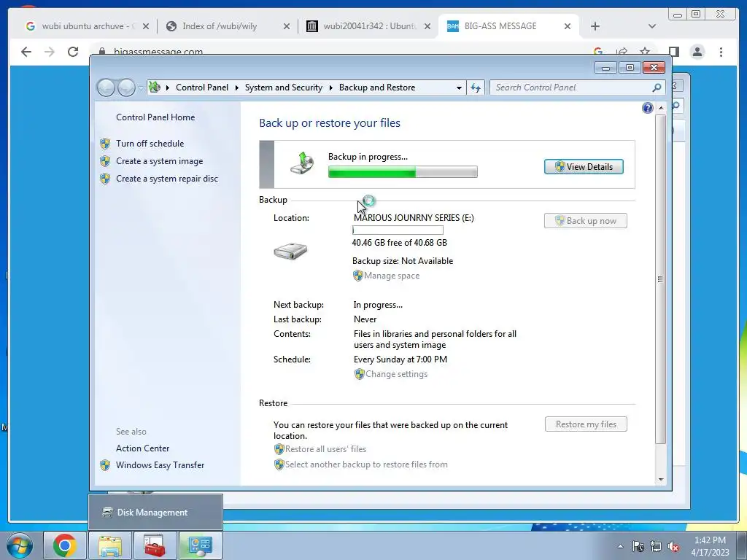Click Restore all users' files link

point(325,449)
